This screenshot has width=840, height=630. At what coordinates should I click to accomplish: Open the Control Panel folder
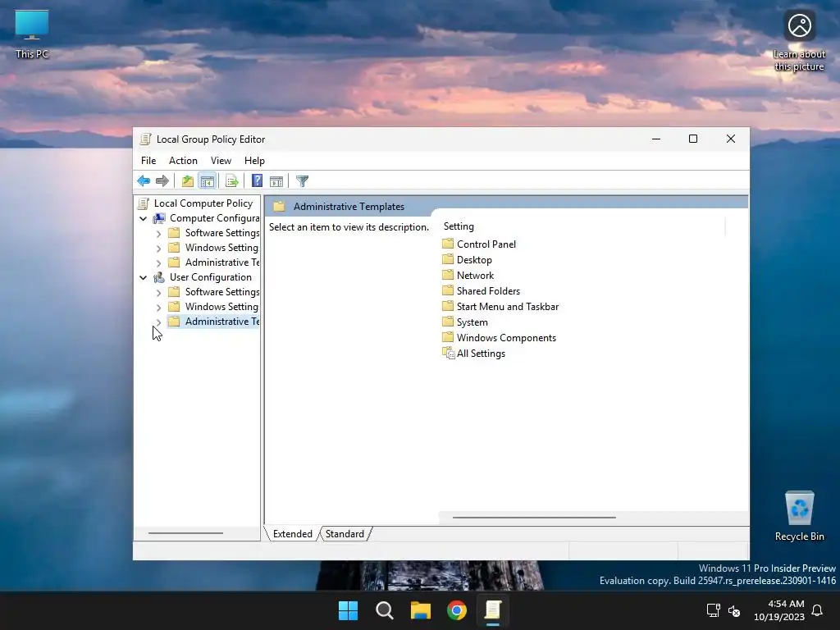479,244
